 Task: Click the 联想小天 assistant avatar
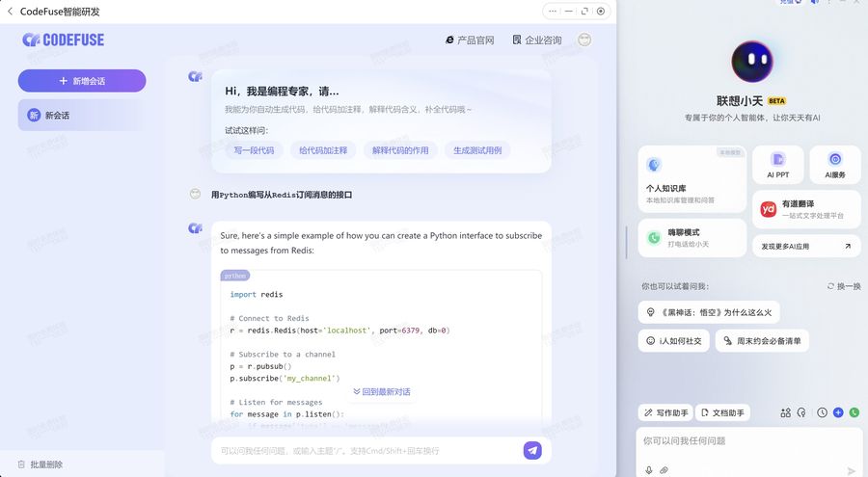pos(752,61)
